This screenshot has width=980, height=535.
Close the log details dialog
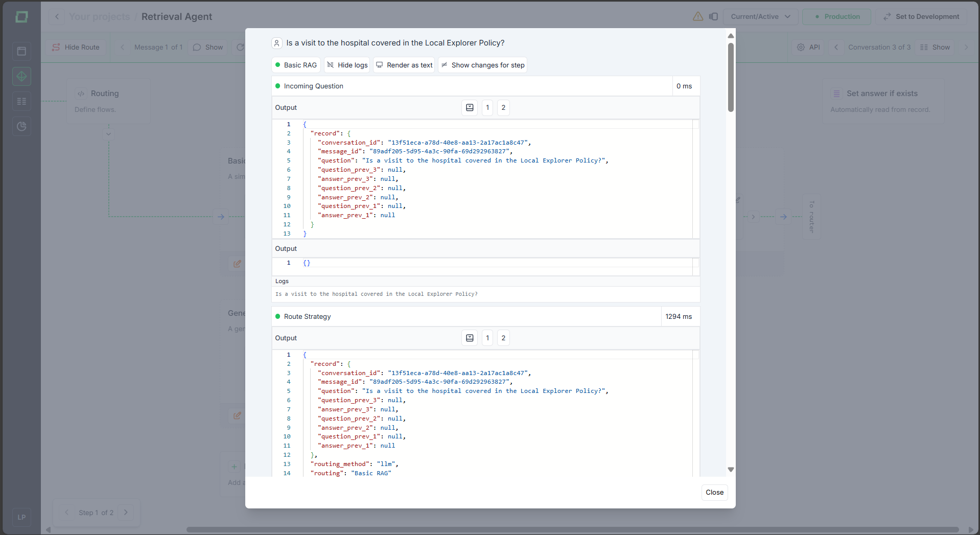(714, 492)
